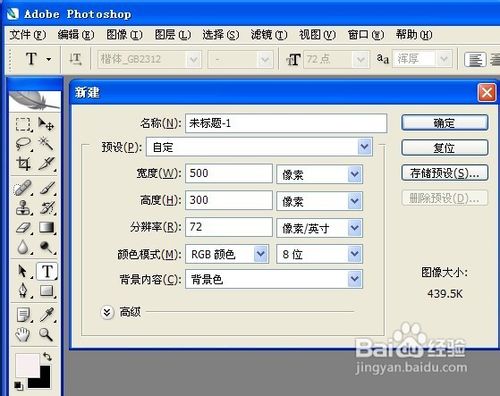Open the resolution unit 像素/英寸 dropdown
The width and height of the screenshot is (500, 396).
354,228
